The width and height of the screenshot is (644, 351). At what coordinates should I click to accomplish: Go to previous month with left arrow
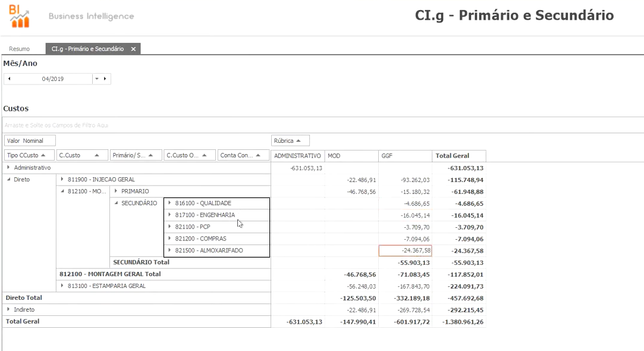[x=9, y=79]
